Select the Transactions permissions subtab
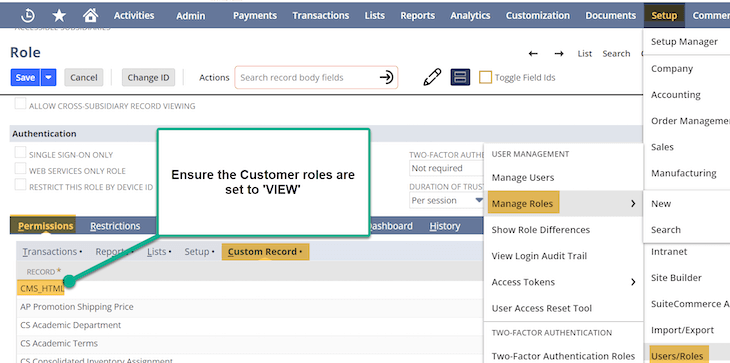 [52, 251]
